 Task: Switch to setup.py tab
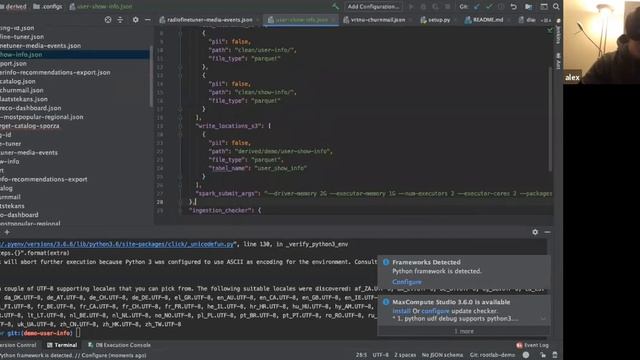point(437,20)
